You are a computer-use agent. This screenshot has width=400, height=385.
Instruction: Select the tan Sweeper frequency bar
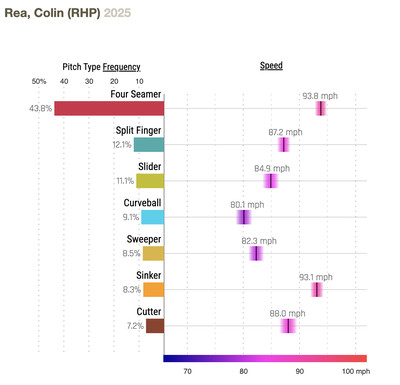(153, 253)
